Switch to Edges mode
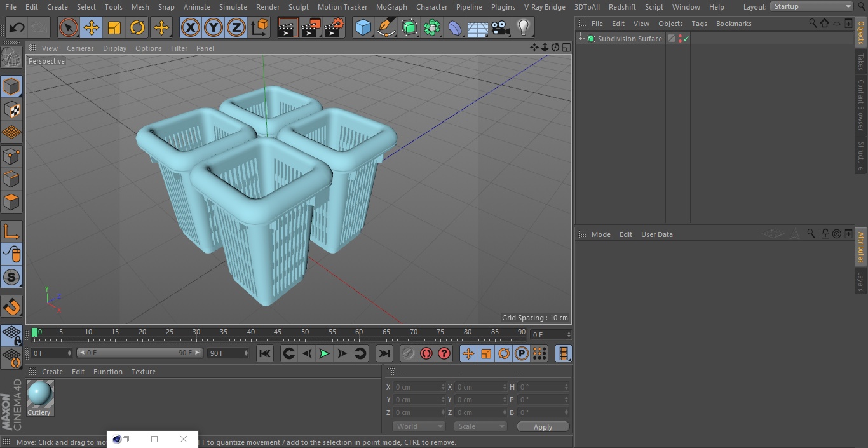Viewport: 868px width, 448px height. (11, 179)
